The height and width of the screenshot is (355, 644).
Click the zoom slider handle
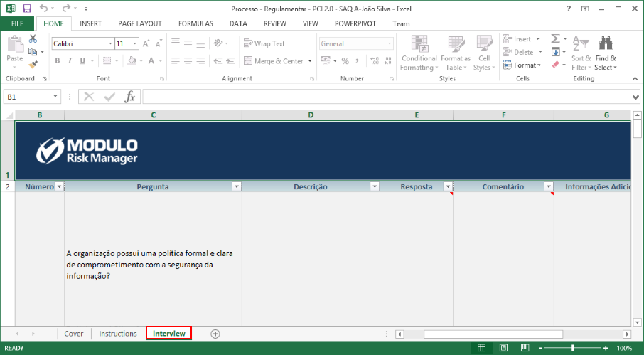click(572, 348)
